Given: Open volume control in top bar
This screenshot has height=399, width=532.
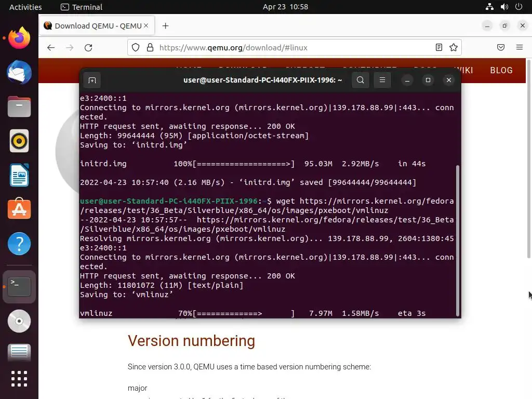Looking at the screenshot, I should tap(504, 7).
